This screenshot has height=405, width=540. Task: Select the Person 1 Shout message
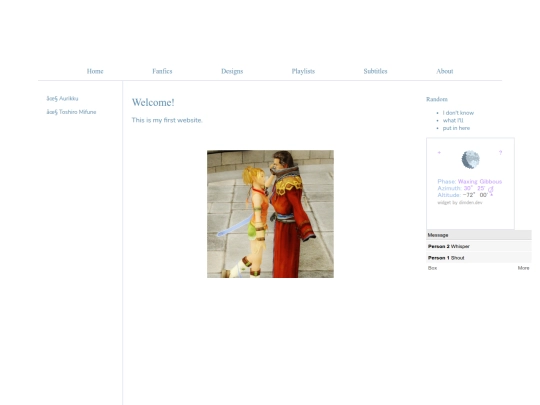point(479,258)
